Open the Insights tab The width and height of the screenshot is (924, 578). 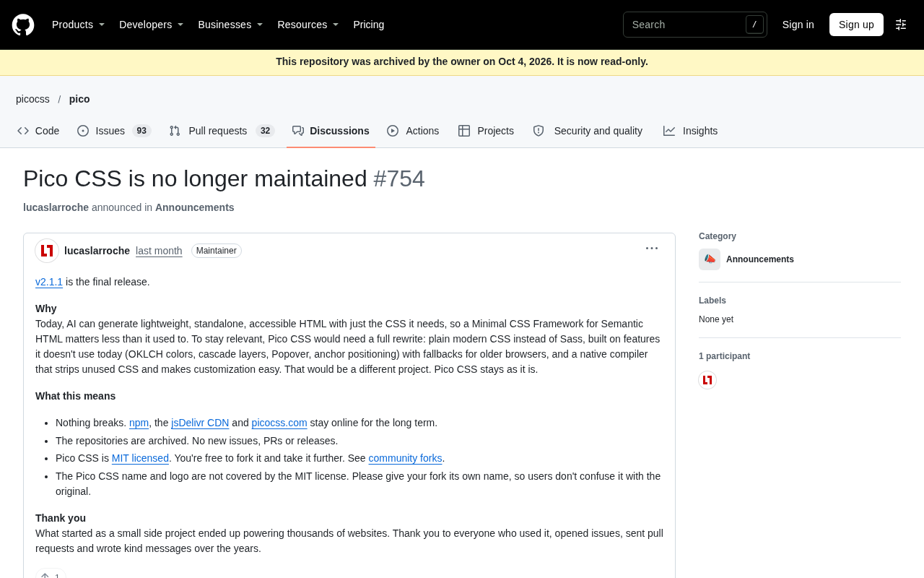coord(690,131)
